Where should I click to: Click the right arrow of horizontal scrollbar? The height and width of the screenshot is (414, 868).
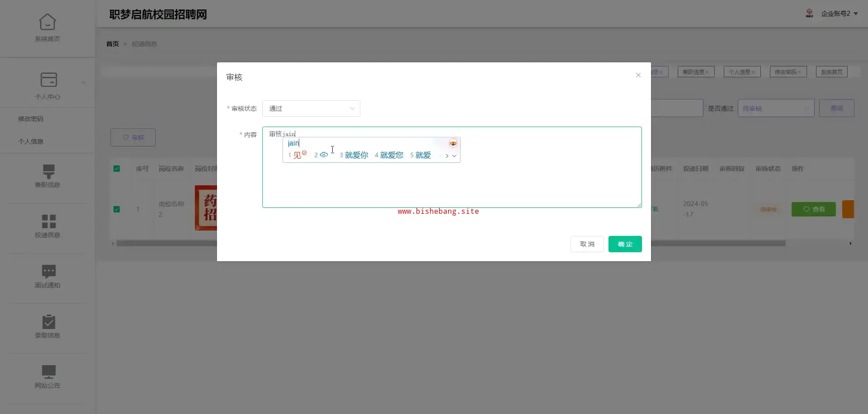tap(850, 243)
